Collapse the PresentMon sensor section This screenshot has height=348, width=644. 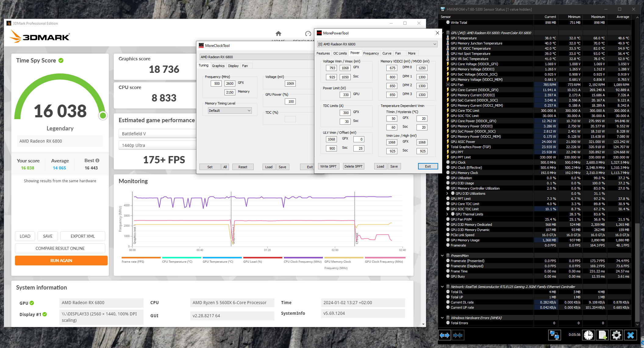click(442, 256)
